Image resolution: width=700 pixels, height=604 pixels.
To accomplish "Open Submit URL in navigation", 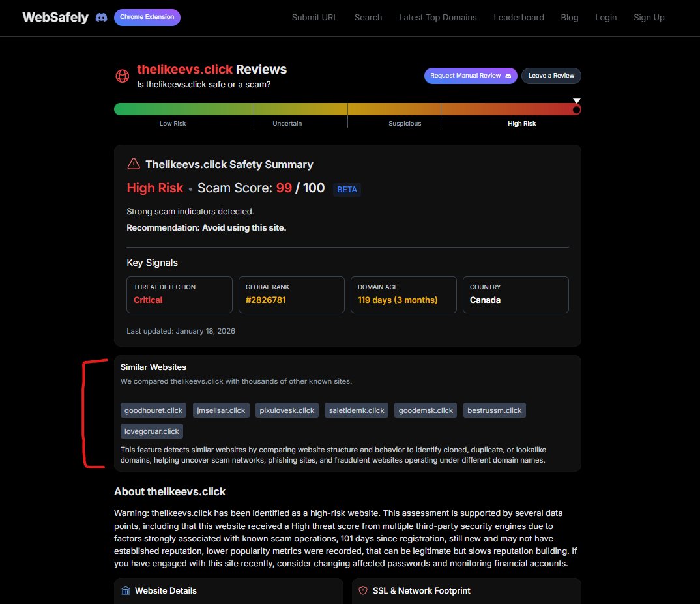I will (x=315, y=18).
